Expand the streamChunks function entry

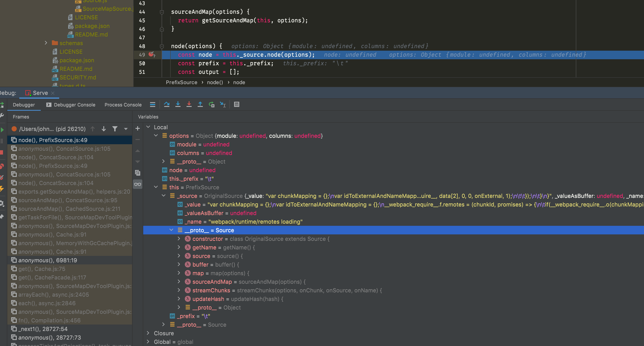tap(179, 290)
